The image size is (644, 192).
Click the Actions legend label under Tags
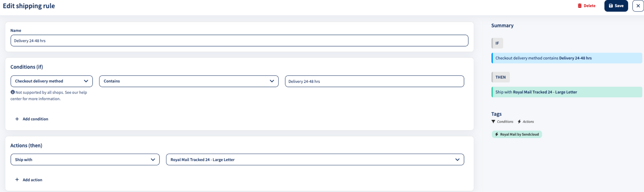(528, 122)
